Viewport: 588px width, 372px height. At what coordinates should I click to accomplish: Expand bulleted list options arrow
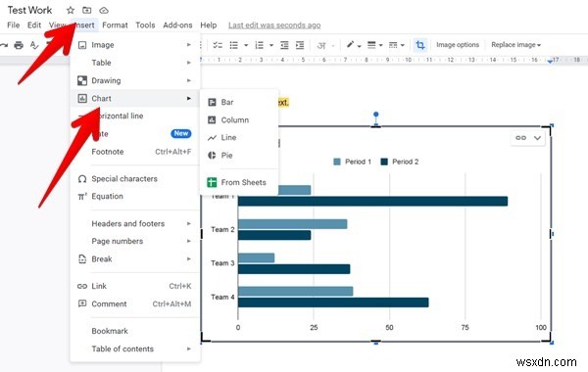246,45
